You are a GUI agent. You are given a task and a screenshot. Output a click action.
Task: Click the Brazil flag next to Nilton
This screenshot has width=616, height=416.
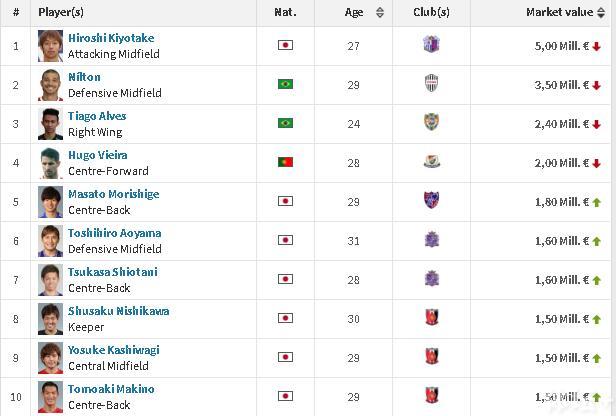click(x=285, y=84)
